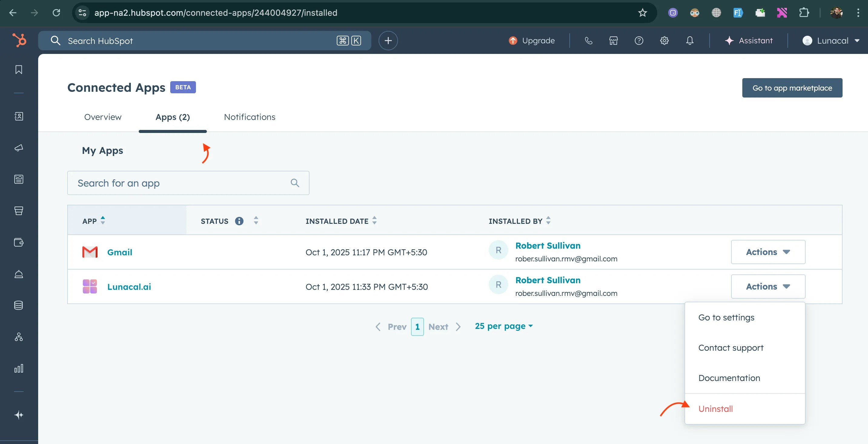This screenshot has height=444, width=868.
Task: Open the settings gear icon
Action: click(x=664, y=41)
